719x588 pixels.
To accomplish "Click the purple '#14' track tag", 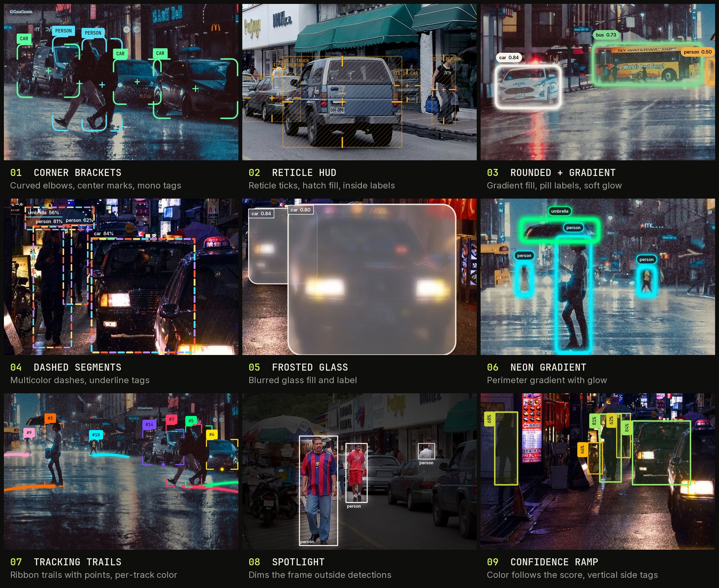I will point(149,424).
